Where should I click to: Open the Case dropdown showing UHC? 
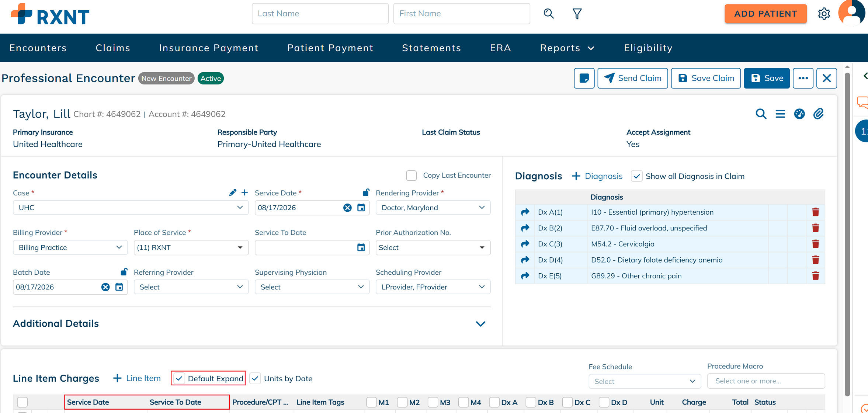click(131, 208)
